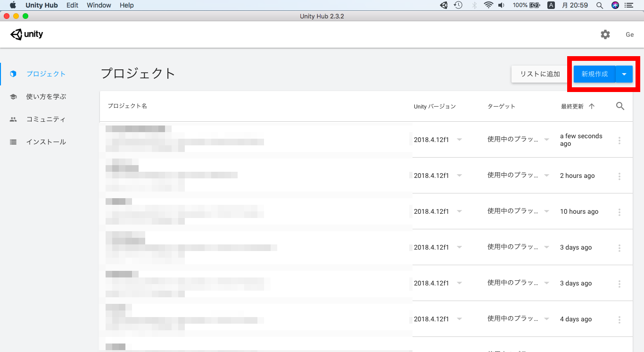Screen dimensions: 644x352
Task: Open the Help menu
Action: pyautogui.click(x=127, y=5)
